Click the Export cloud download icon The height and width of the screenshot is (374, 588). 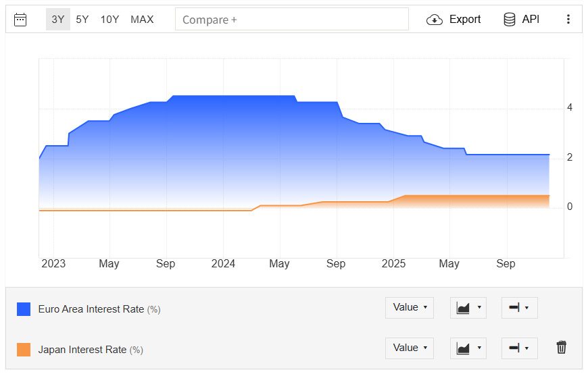[x=435, y=20]
